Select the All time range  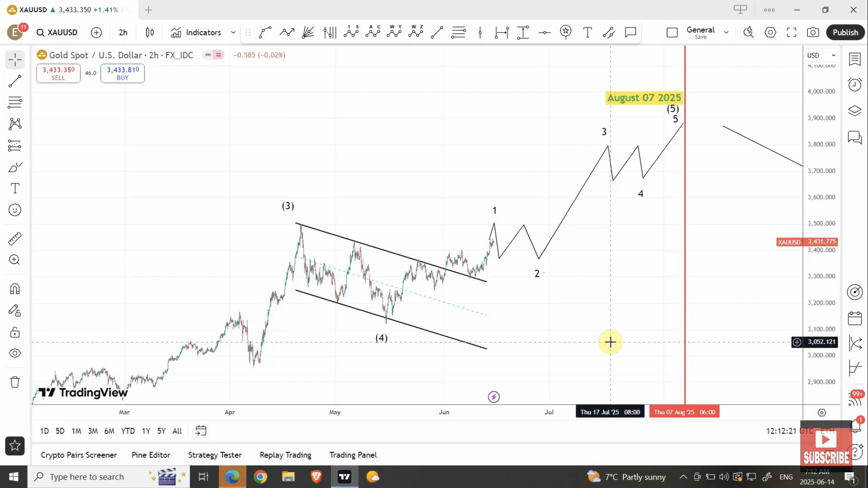[x=177, y=431]
